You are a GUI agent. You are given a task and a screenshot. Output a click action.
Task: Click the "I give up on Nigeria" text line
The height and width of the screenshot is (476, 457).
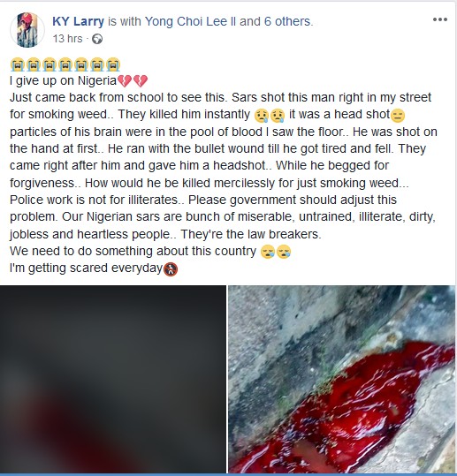64,81
